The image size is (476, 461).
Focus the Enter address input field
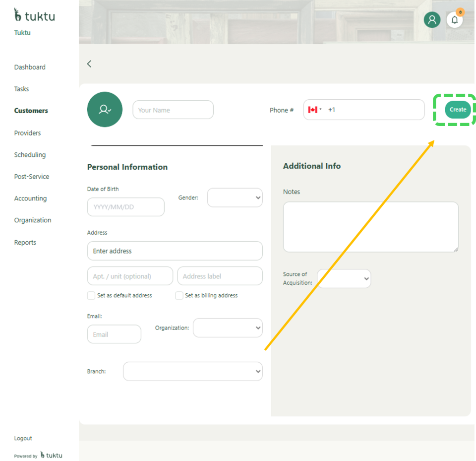coord(175,251)
